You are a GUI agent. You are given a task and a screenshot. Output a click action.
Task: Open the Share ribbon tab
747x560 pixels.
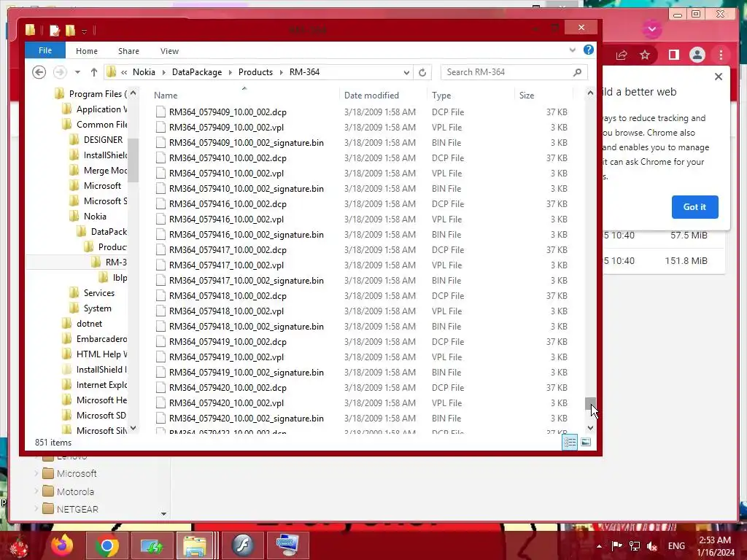point(128,51)
